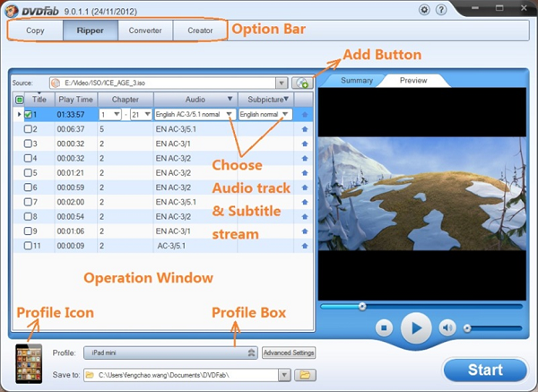The image size is (538, 392).
Task: Check the title 5 checkbox
Action: tap(28, 172)
